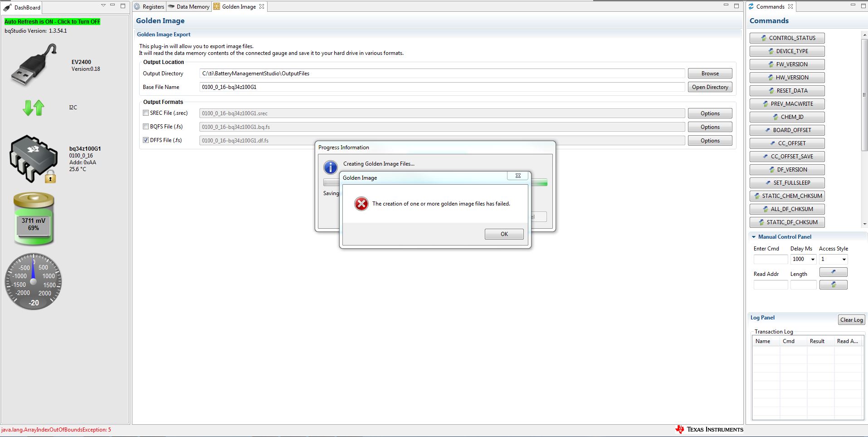Screen dimensions: 868x437
Task: Click the Read Addr input field
Action: pyautogui.click(x=770, y=285)
